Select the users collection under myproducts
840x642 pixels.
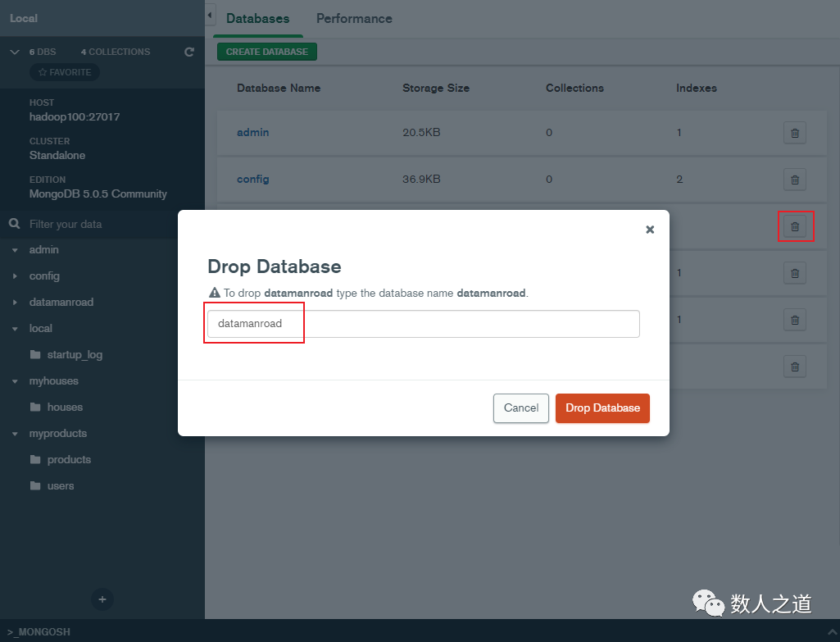(60, 485)
